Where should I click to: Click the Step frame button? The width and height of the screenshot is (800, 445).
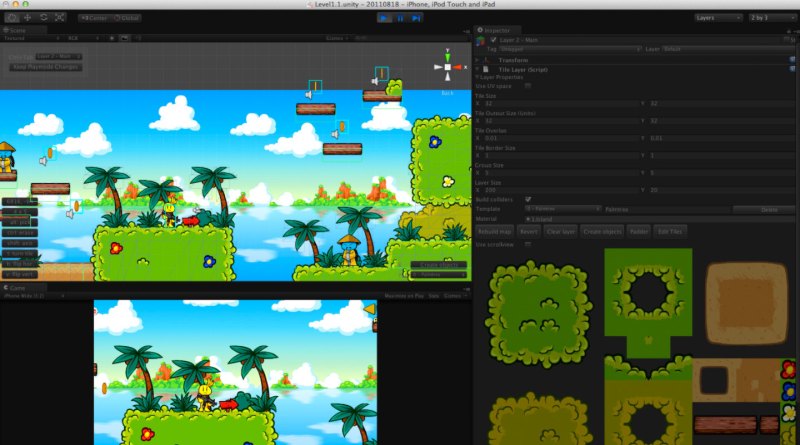click(416, 18)
